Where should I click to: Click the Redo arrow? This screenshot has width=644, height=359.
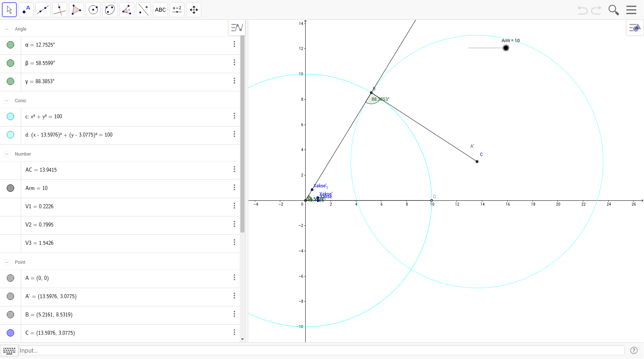596,10
